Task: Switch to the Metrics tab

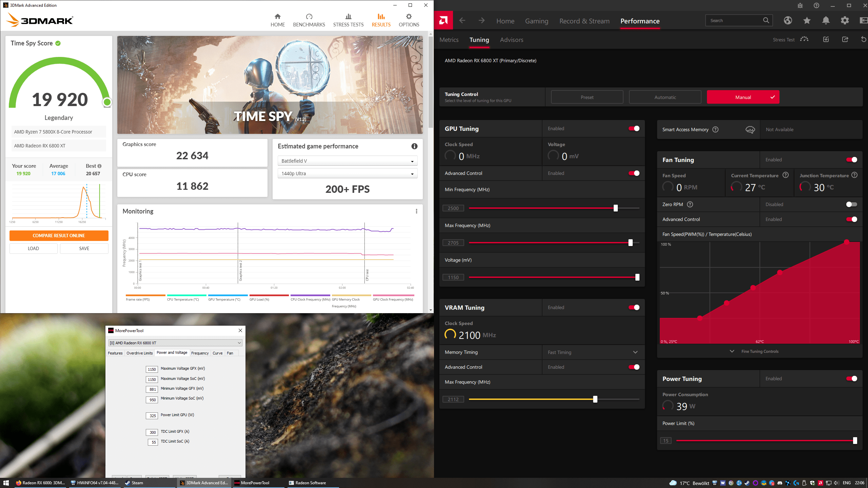Action: coord(449,40)
